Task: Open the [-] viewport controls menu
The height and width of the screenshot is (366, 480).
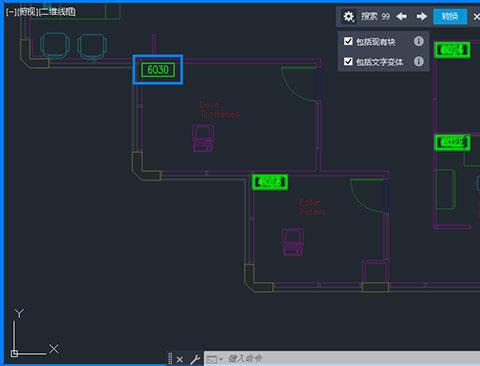Action: [10, 12]
